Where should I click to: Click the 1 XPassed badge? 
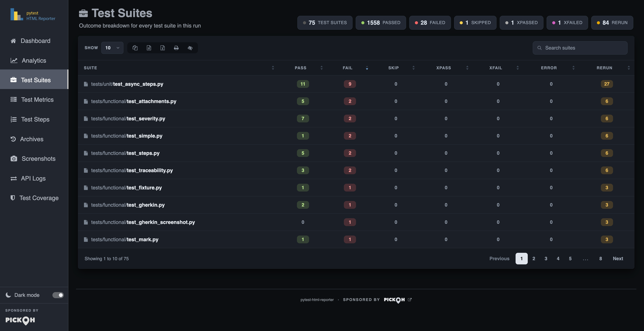(521, 23)
